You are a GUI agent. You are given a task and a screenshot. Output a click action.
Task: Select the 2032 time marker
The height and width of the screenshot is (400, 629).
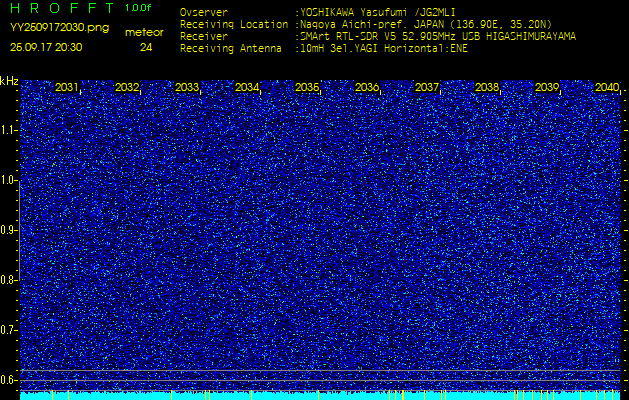[127, 87]
